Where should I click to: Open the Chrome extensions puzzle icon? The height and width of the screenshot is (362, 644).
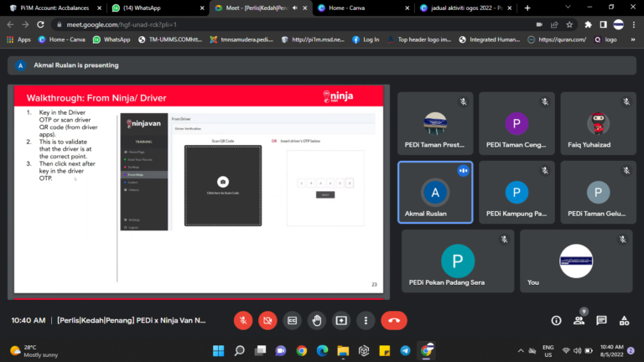click(588, 24)
